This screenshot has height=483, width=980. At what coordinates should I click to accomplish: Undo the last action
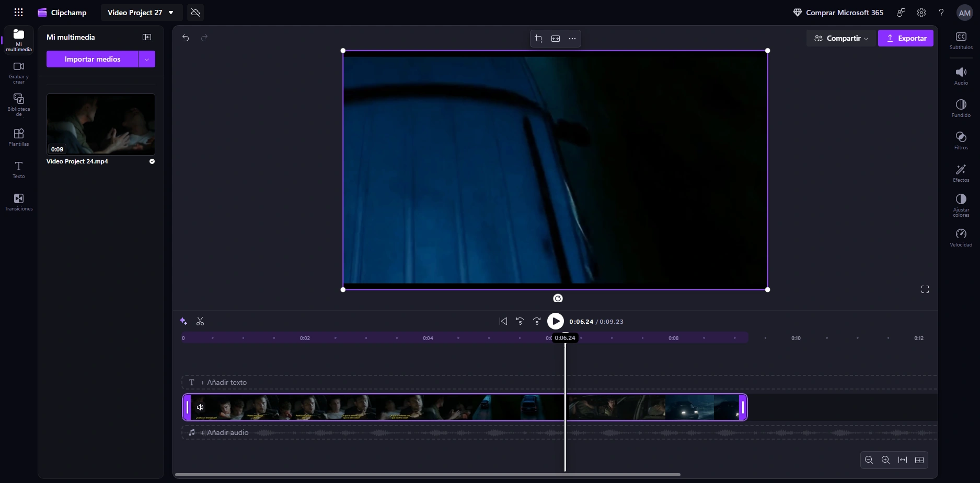pyautogui.click(x=186, y=38)
